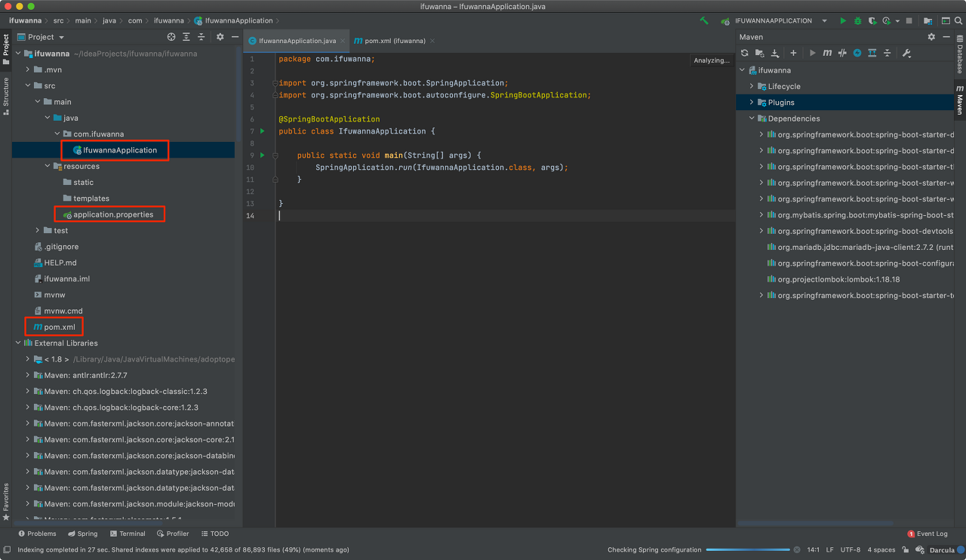
Task: Open the Terminal tool window tab
Action: tap(127, 534)
